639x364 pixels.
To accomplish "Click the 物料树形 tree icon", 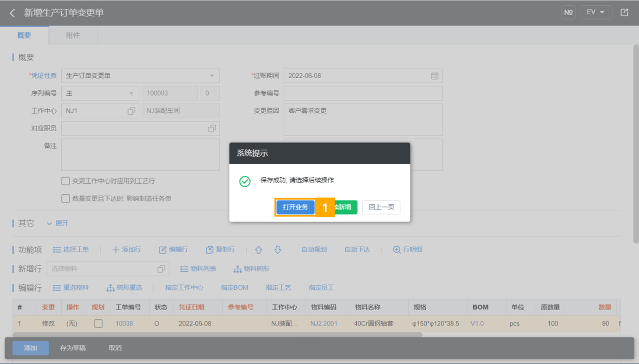I will click(x=237, y=269).
